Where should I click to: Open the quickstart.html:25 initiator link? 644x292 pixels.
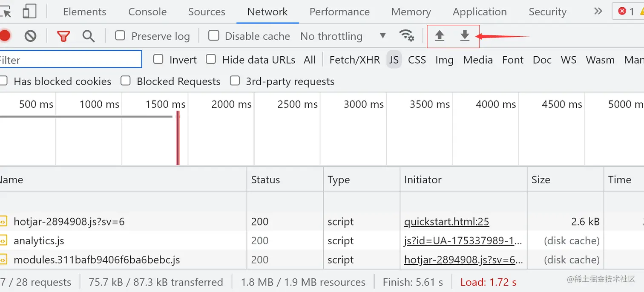click(446, 222)
